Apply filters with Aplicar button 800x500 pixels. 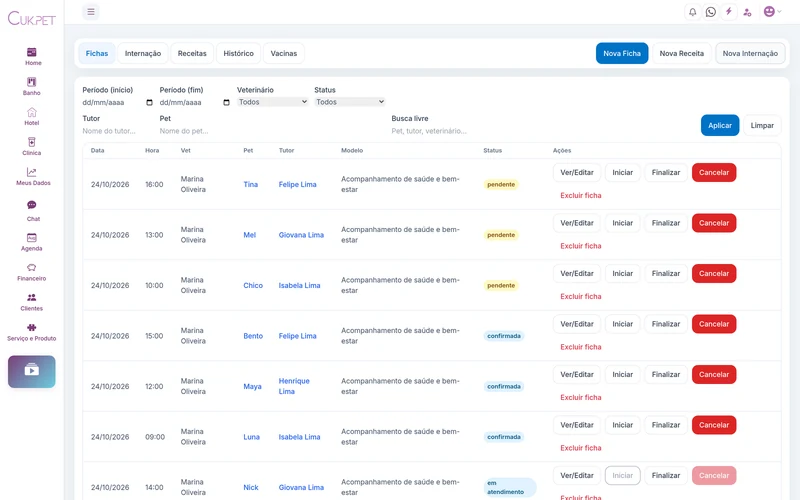[x=720, y=125]
